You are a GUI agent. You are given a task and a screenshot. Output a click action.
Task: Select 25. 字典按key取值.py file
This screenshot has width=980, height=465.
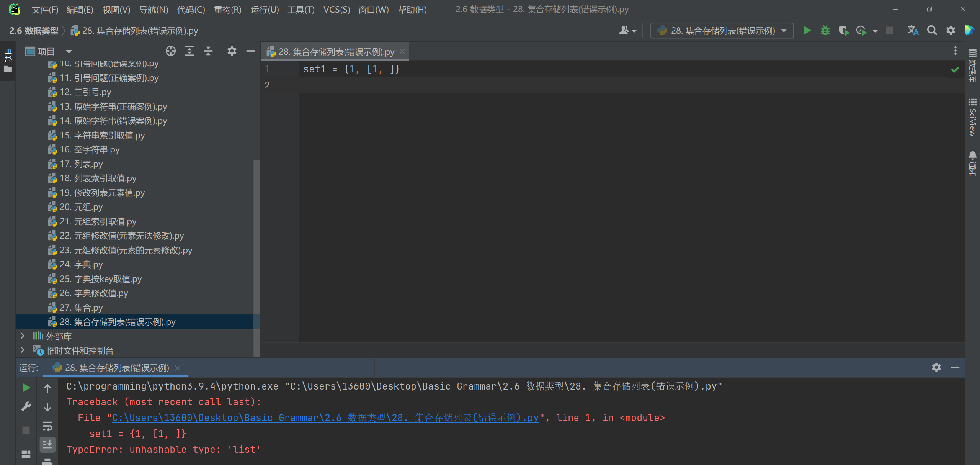tap(101, 279)
